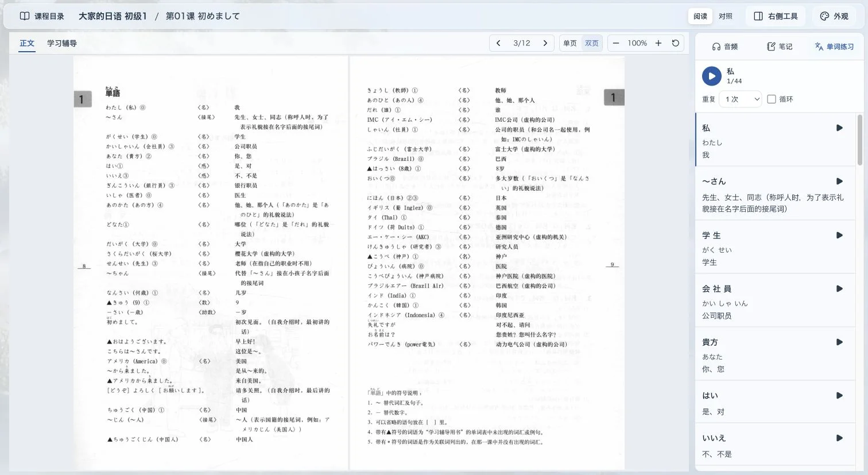This screenshot has width=868, height=475.
Task: Select the 正文 tab
Action: (27, 43)
